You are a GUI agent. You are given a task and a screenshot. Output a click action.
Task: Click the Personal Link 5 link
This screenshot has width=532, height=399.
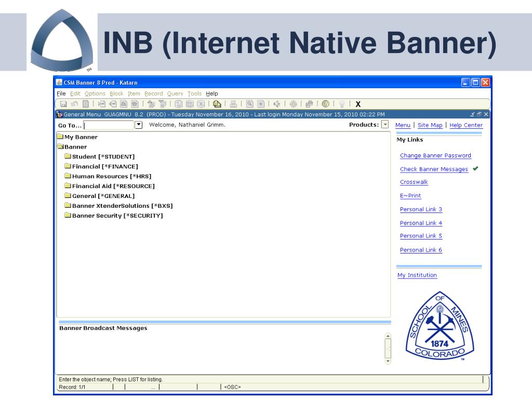coord(421,236)
